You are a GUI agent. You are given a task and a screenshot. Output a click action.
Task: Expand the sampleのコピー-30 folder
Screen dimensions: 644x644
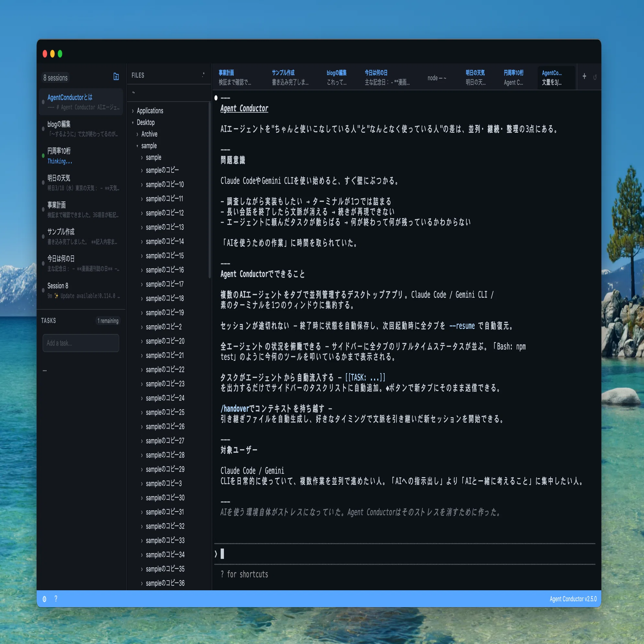coord(142,498)
